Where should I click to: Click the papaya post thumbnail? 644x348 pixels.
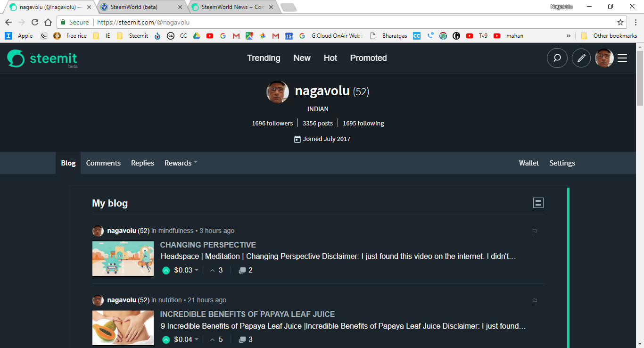pos(123,328)
